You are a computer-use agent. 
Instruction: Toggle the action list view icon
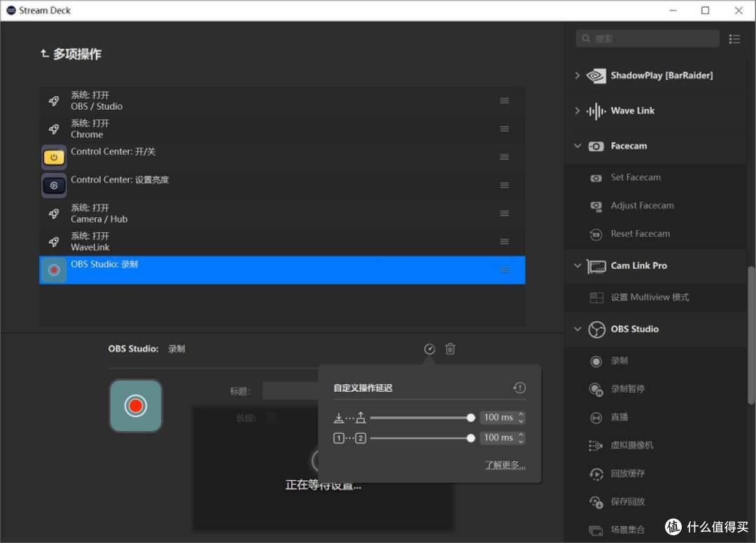coord(734,38)
